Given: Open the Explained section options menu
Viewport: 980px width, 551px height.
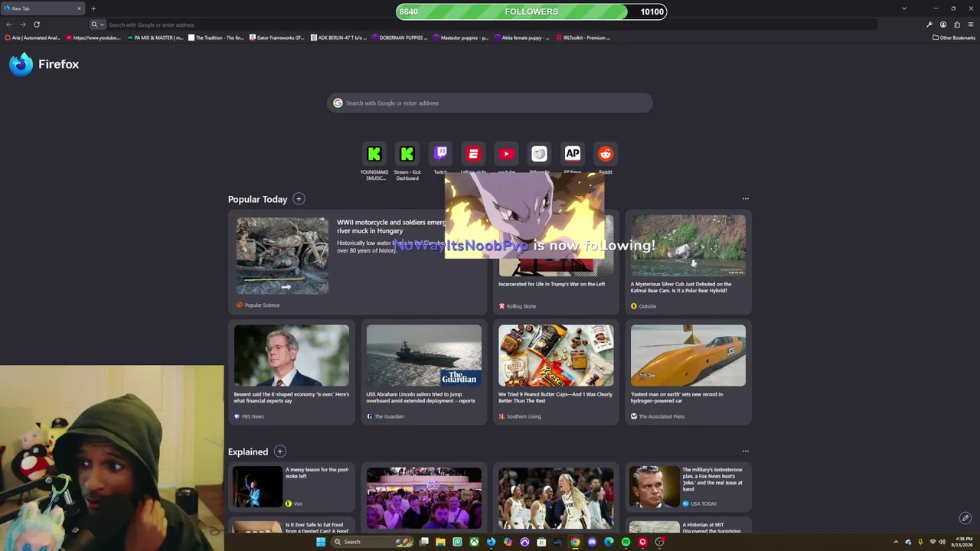Looking at the screenshot, I should pyautogui.click(x=745, y=452).
